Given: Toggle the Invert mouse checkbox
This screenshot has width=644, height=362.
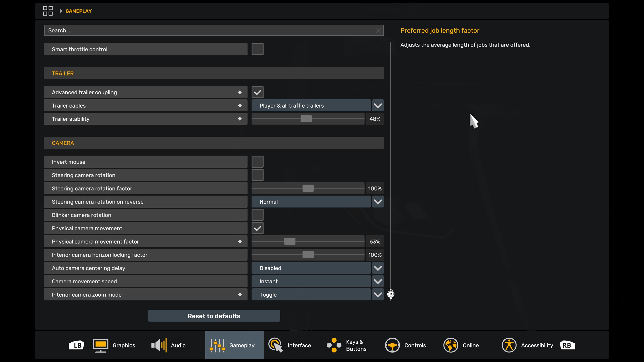Looking at the screenshot, I should [257, 162].
